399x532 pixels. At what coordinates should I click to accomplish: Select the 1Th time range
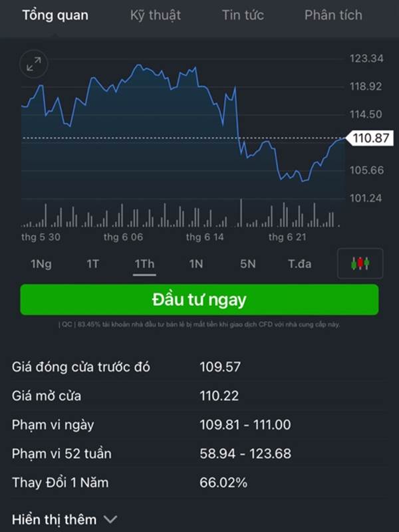click(144, 264)
